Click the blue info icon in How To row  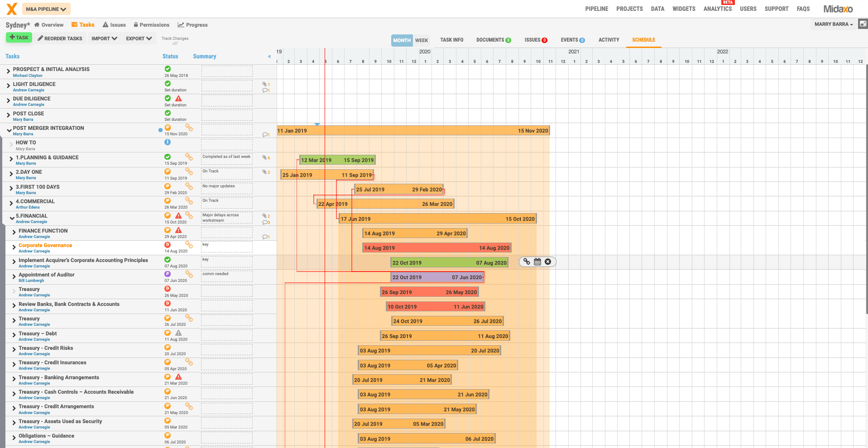click(x=168, y=142)
